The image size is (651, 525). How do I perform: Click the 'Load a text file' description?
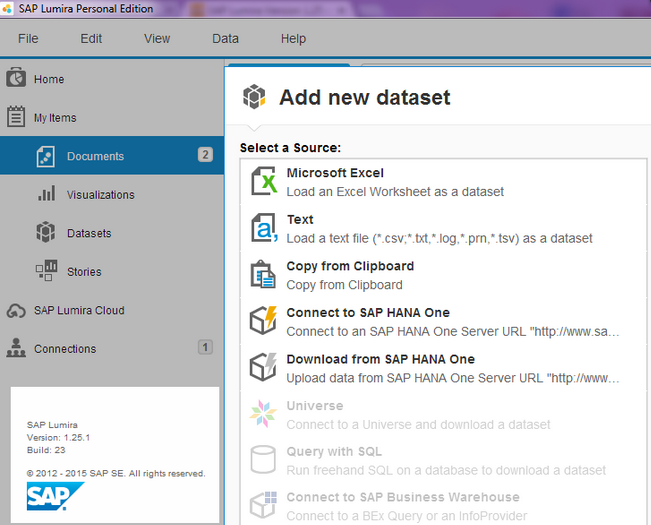[x=439, y=239]
